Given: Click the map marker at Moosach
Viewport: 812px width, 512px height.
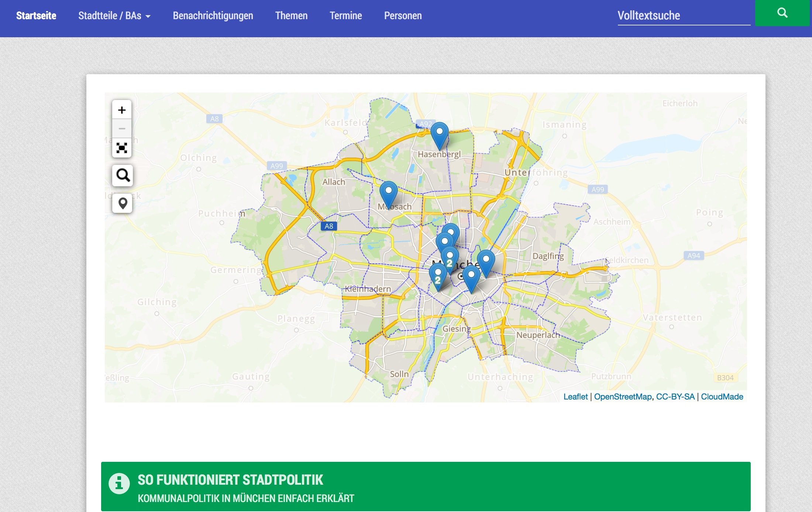Looking at the screenshot, I should click(388, 194).
